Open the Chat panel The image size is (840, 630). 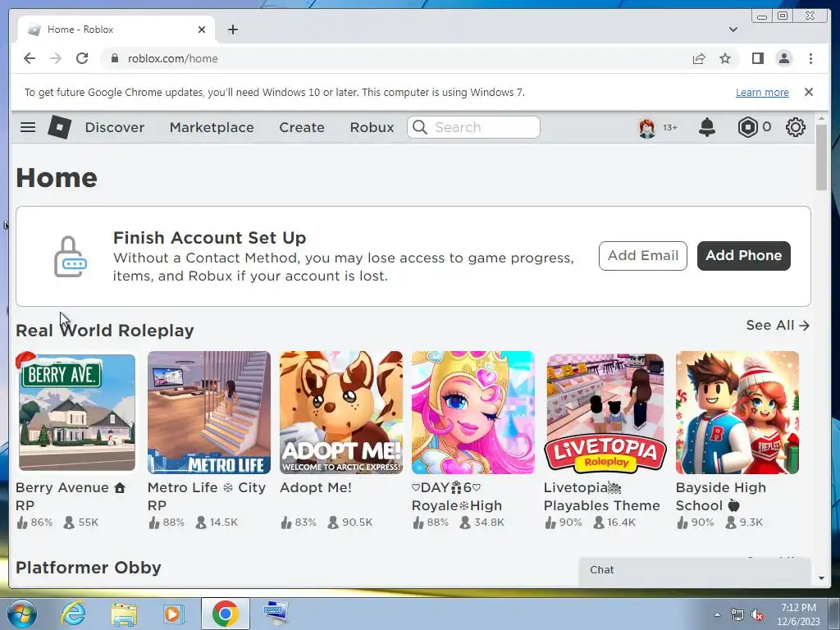[694, 570]
